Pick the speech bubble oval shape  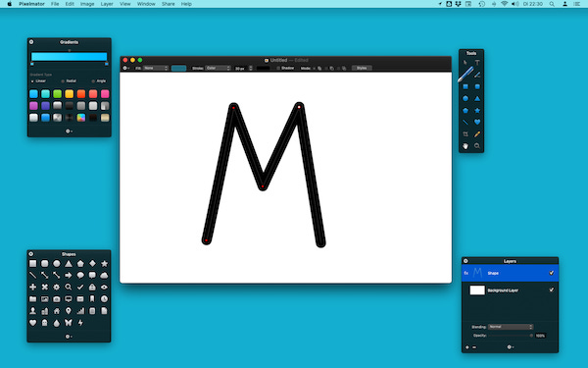pos(80,275)
